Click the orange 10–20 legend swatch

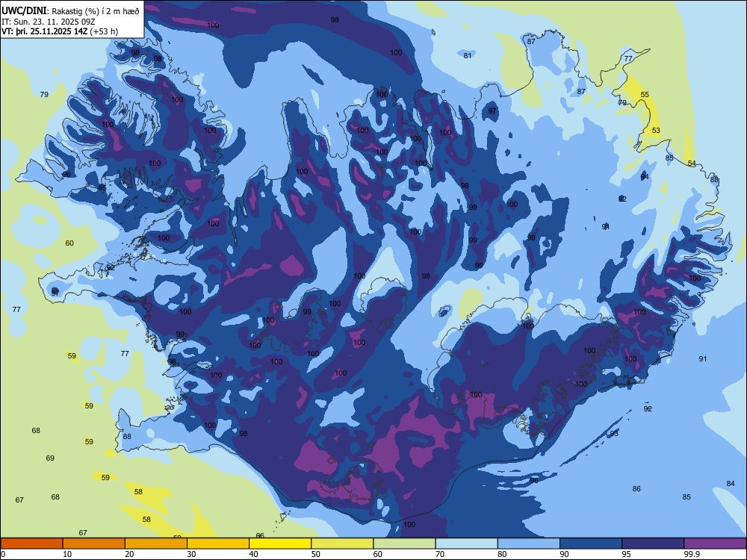coord(94,544)
